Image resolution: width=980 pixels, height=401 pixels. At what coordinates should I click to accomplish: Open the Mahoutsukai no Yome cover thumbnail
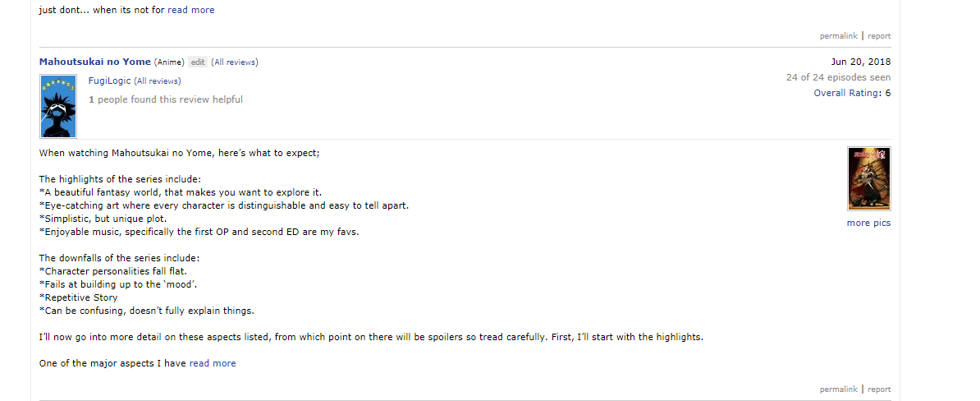click(868, 179)
